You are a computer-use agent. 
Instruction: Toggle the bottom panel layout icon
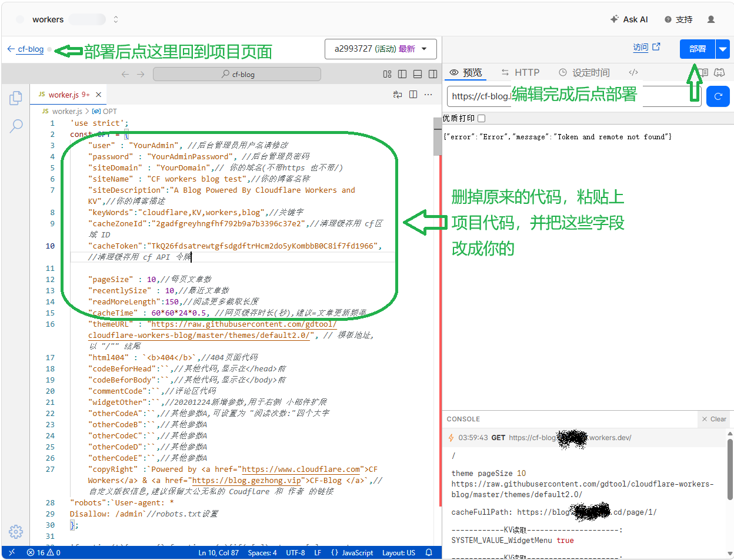pos(418,74)
